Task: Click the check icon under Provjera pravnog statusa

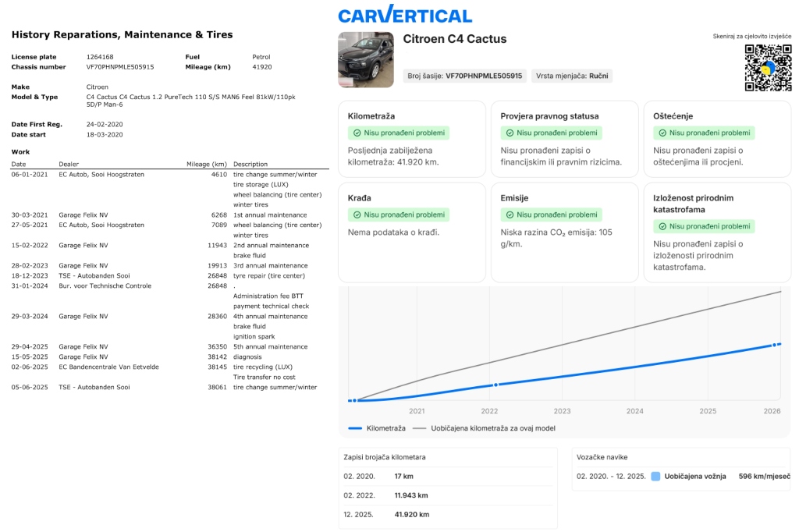Action: pyautogui.click(x=510, y=133)
